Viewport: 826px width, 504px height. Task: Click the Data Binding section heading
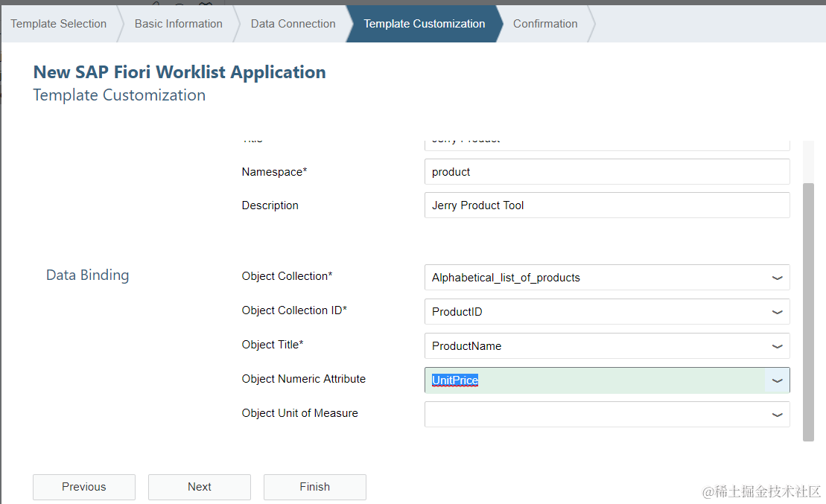click(87, 275)
